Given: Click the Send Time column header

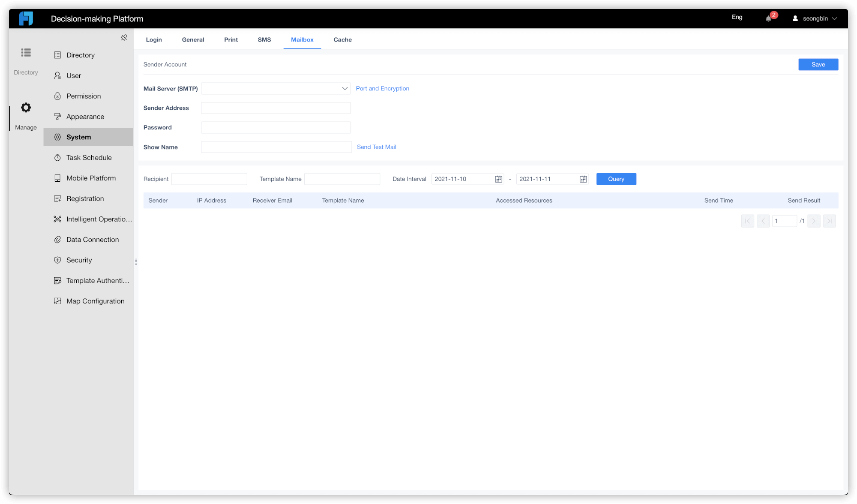Looking at the screenshot, I should click(719, 201).
